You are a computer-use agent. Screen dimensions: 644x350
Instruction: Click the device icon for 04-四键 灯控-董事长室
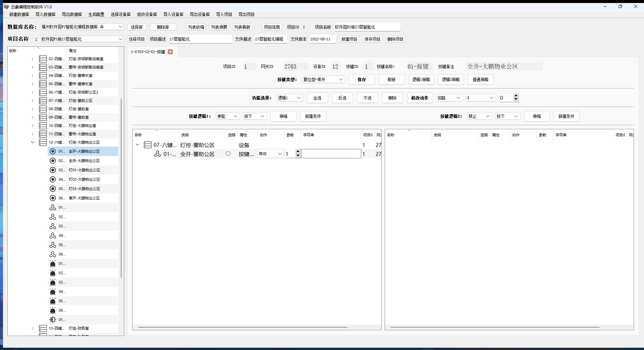pyautogui.click(x=43, y=75)
